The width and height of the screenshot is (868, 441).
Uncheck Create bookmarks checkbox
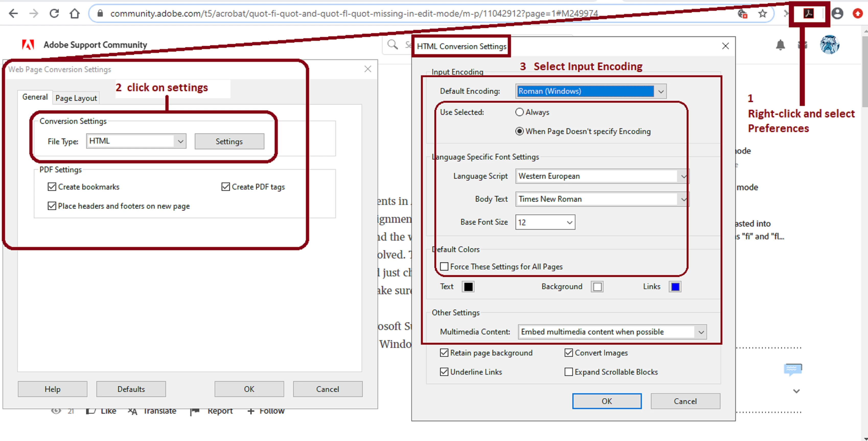[x=52, y=187]
